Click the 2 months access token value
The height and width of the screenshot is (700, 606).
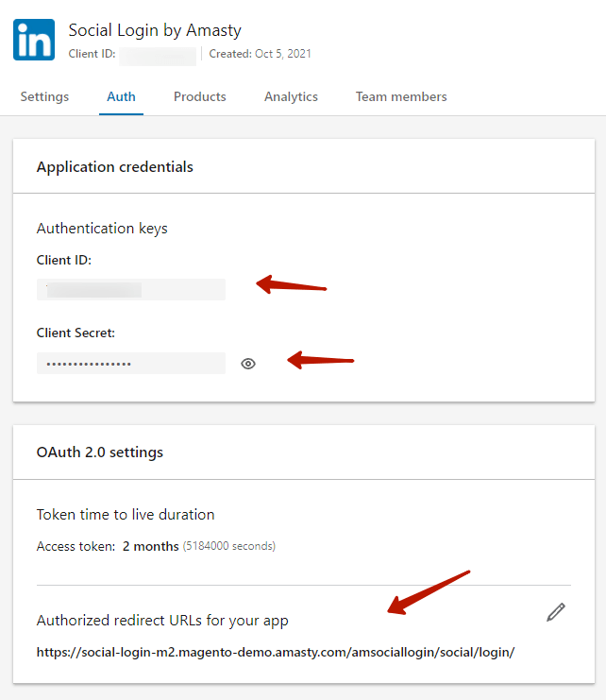(151, 546)
